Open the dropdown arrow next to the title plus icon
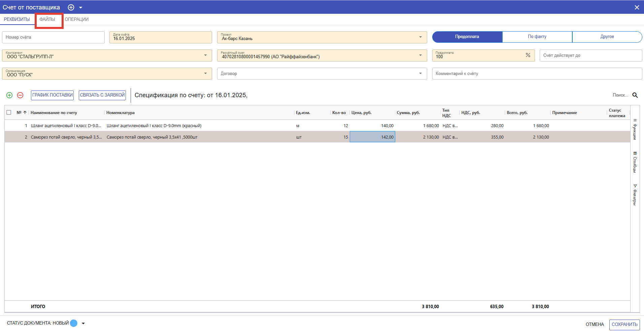Viewport: 644px width, 332px height. point(81,7)
